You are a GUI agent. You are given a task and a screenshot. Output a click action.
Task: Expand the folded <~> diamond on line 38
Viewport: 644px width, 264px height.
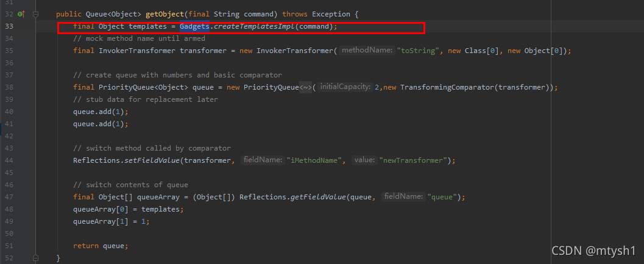point(306,88)
